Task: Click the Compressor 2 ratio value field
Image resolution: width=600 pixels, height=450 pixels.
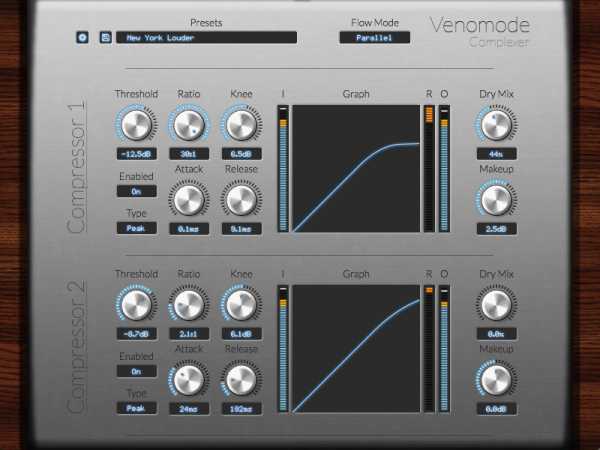Action: (189, 334)
